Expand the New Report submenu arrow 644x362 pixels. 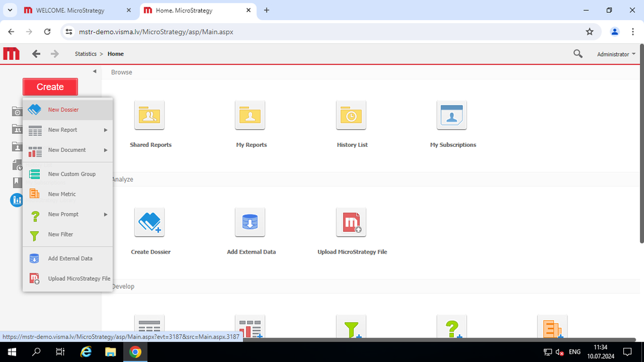(106, 130)
